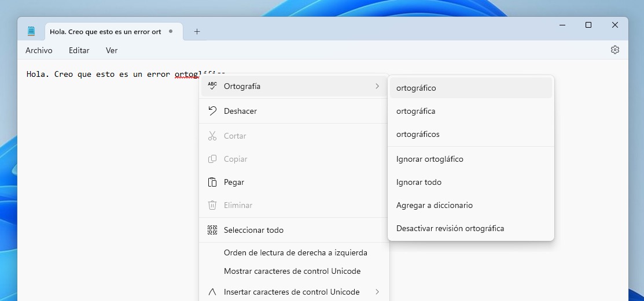Maximize the Notepad window
This screenshot has height=301, width=644.
588,25
